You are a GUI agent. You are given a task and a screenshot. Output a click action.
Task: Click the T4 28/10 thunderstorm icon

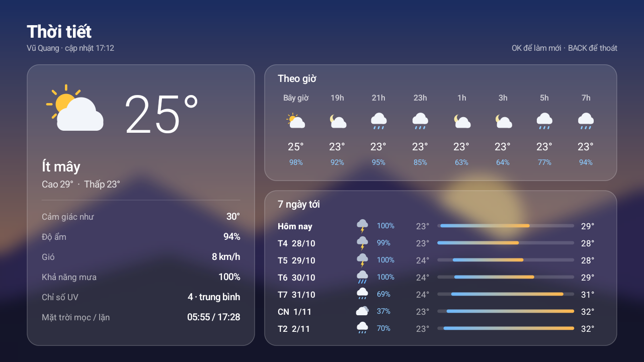[x=362, y=243]
